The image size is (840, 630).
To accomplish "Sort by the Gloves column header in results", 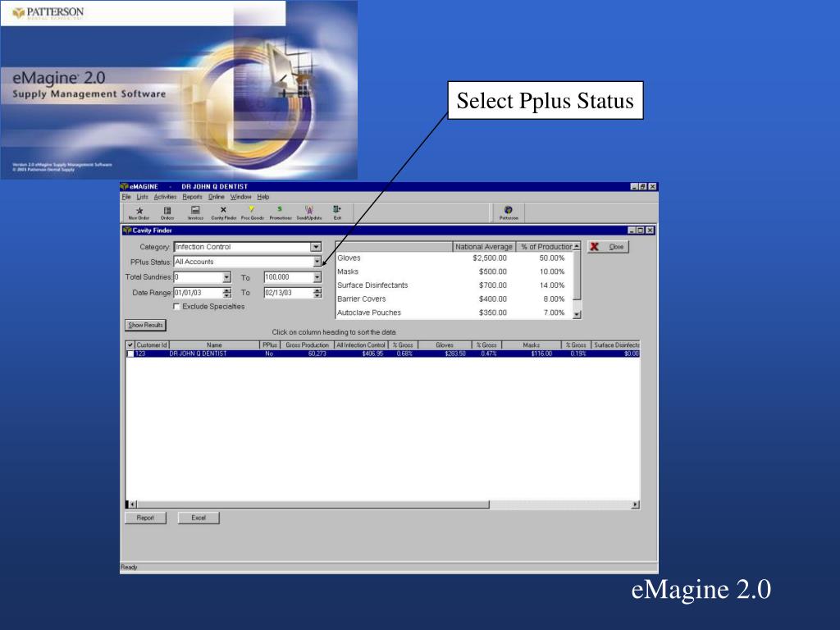I will click(x=445, y=345).
